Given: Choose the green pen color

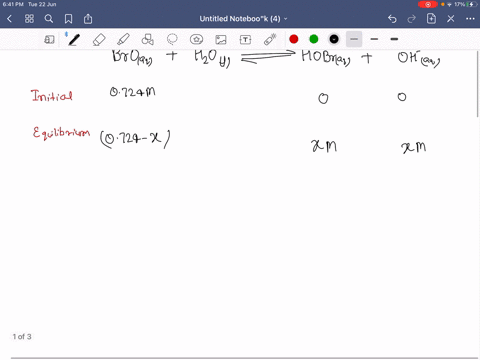Looking at the screenshot, I should tap(314, 39).
